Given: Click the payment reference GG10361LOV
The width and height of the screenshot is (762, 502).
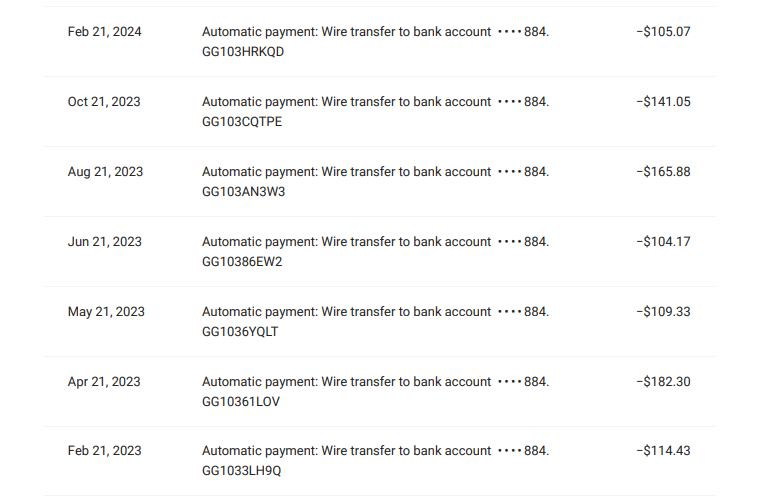Looking at the screenshot, I should point(241,402).
